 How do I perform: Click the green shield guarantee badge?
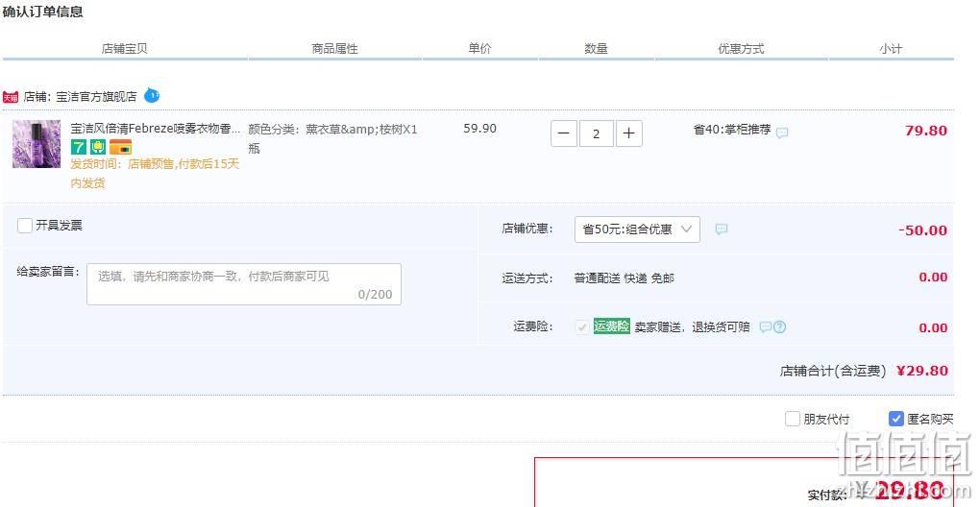(97, 147)
